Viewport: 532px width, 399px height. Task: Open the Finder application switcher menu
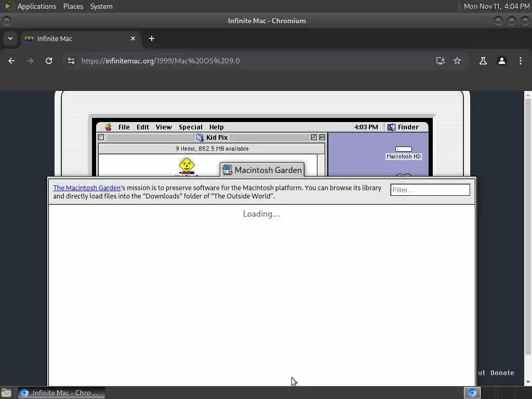click(x=403, y=127)
